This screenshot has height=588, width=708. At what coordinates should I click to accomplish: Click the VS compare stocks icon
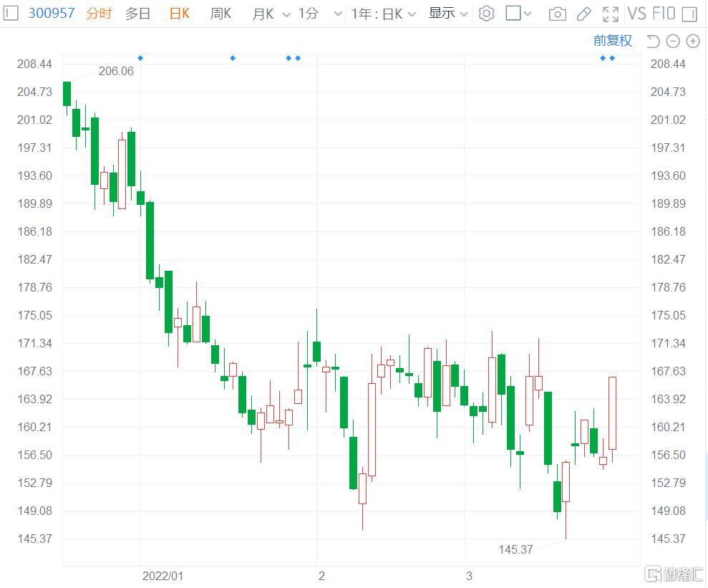636,14
